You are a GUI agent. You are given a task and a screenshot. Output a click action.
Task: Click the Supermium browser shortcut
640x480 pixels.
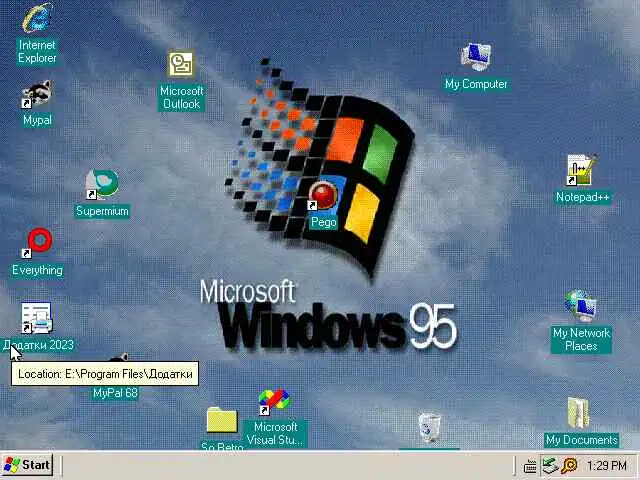click(x=102, y=184)
